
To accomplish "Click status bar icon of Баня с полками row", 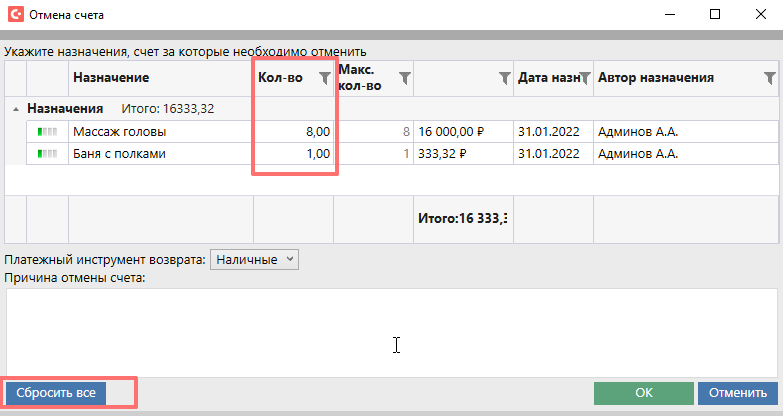I will click(x=47, y=154).
